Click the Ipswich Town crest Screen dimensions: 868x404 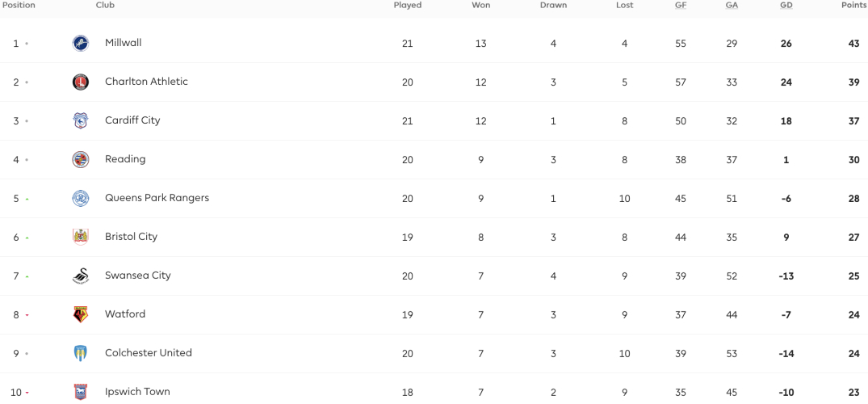pyautogui.click(x=81, y=393)
